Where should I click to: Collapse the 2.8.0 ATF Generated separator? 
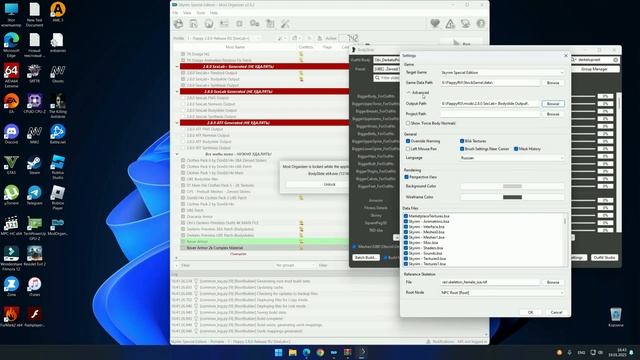click(177, 122)
